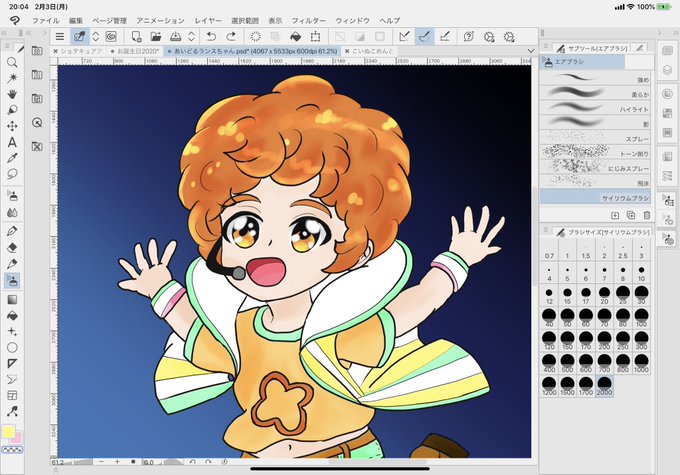Choose the ハイライト airbrush sub tool
The height and width of the screenshot is (475, 680).
595,107
